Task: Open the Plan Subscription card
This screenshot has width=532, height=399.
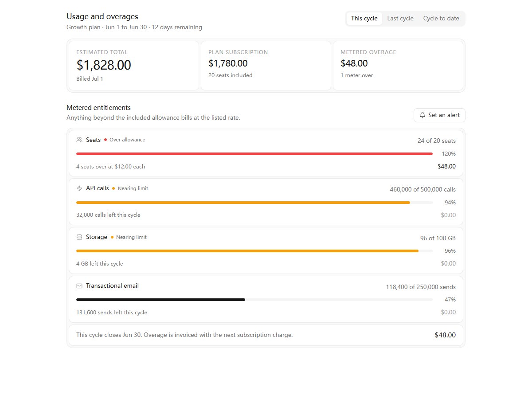Action: pyautogui.click(x=266, y=66)
